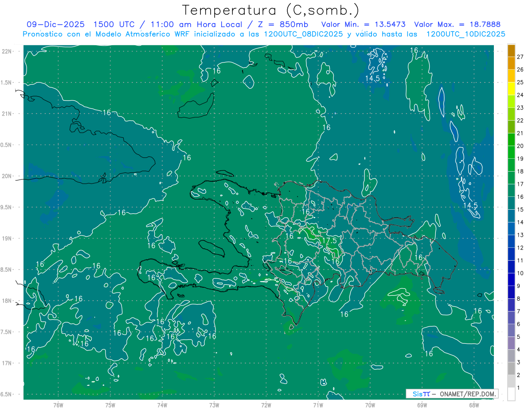Click the "19N" latitude axis label
This screenshot has height=411, width=532.
click(7, 238)
